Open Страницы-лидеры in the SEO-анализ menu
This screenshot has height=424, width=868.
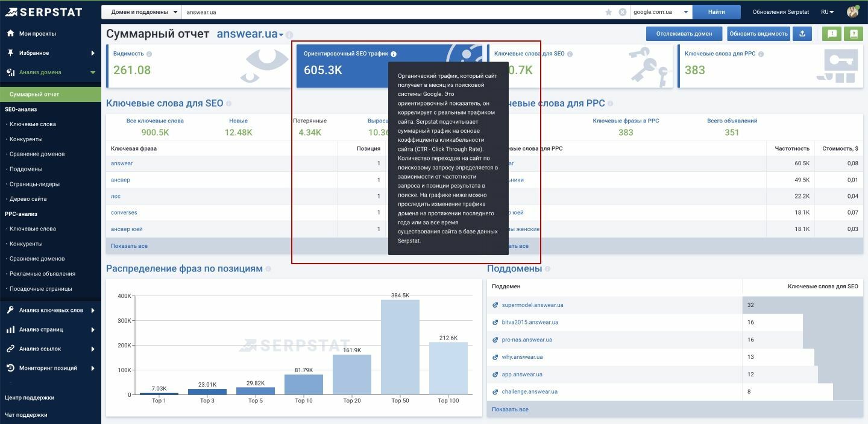tap(34, 184)
